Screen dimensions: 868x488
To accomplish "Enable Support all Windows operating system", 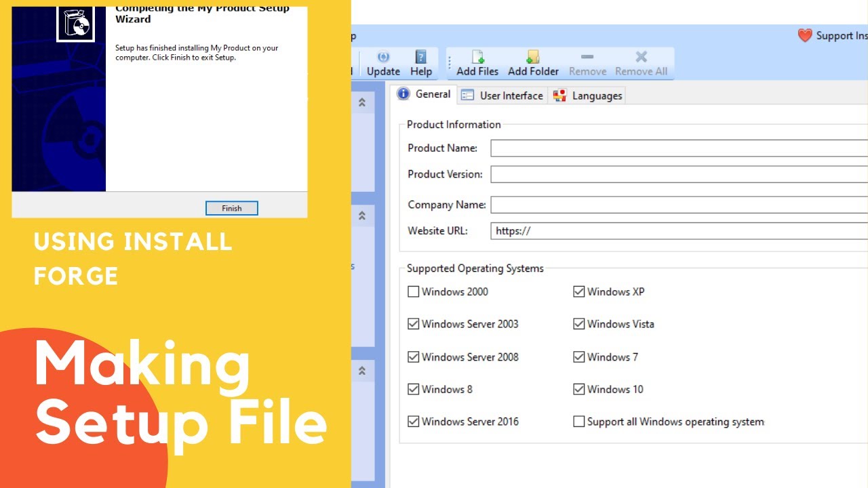I will (579, 422).
